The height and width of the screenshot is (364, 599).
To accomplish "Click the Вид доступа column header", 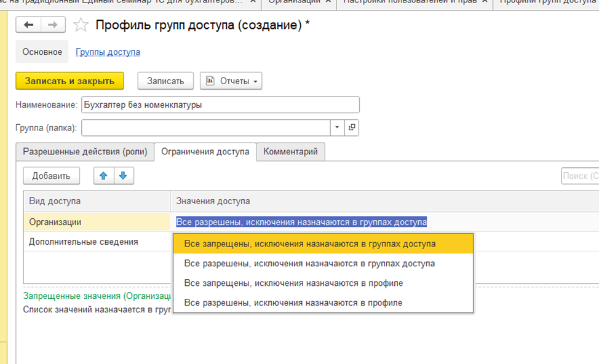I will click(97, 201).
